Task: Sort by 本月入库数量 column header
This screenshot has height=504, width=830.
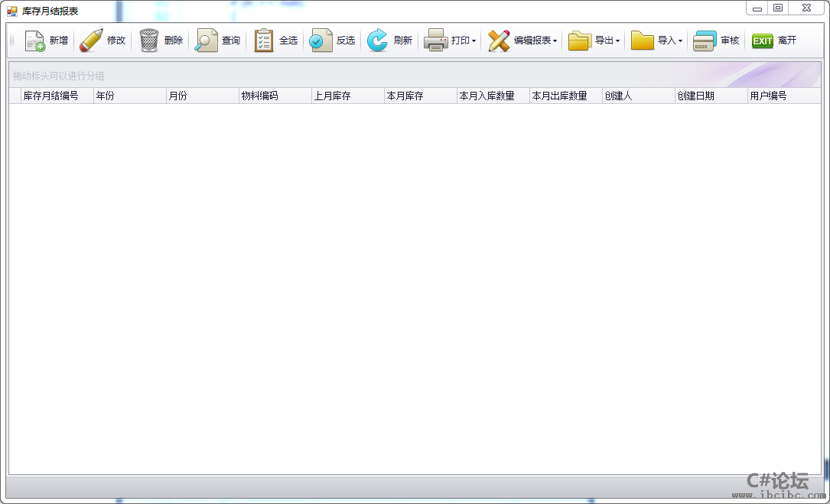Action: coord(493,96)
